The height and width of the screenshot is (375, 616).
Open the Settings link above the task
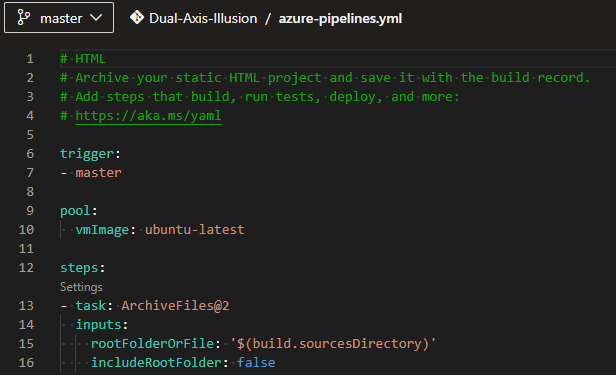point(81,287)
